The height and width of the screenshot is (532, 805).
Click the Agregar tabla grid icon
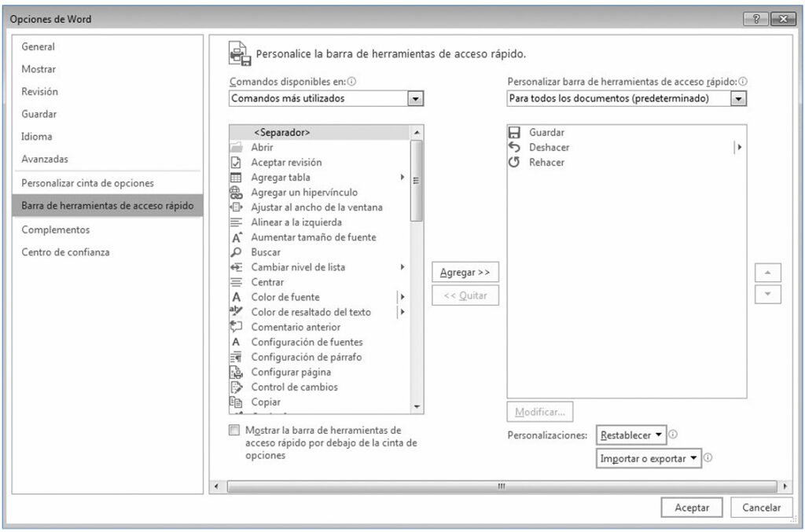click(x=236, y=178)
